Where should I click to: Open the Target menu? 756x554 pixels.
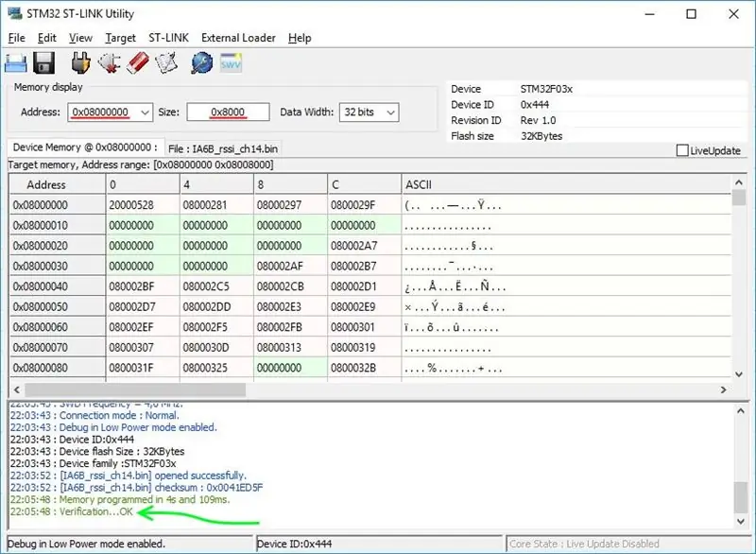pyautogui.click(x=121, y=38)
